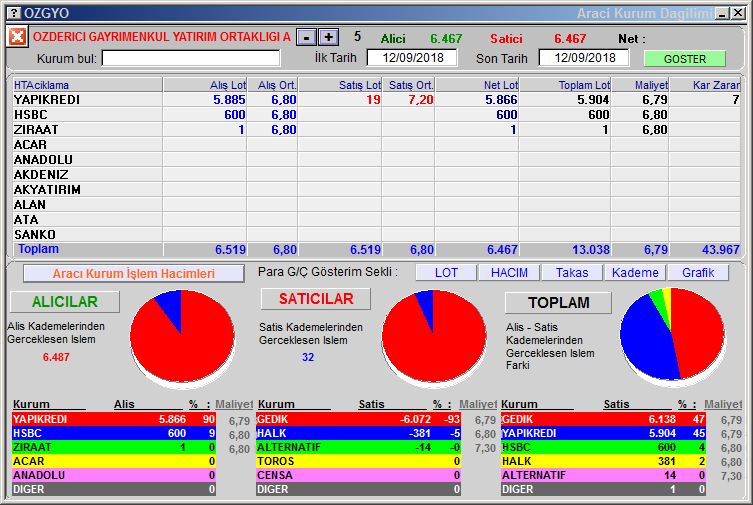The height and width of the screenshot is (505, 753).
Task: Select the ZIRAAT row in top table
Action: (376, 130)
